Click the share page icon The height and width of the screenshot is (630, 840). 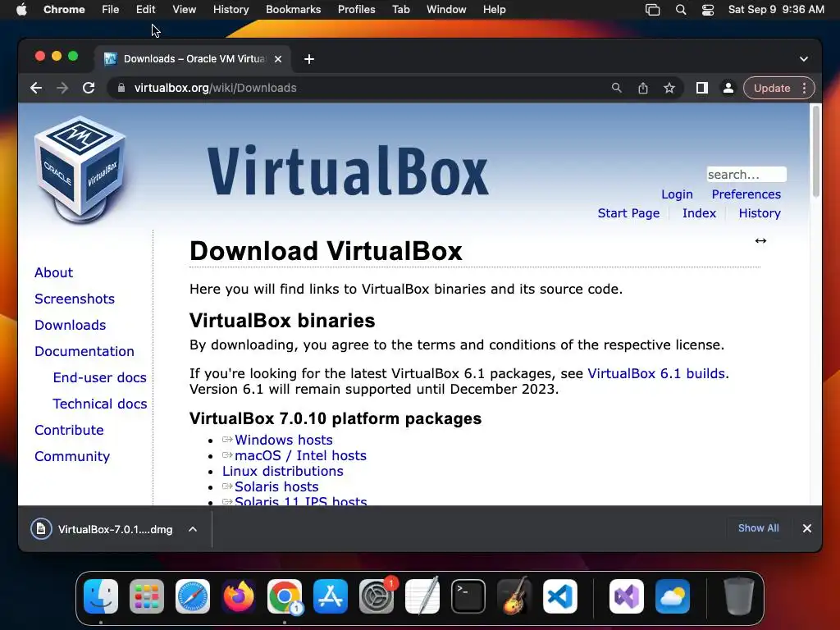pos(643,88)
